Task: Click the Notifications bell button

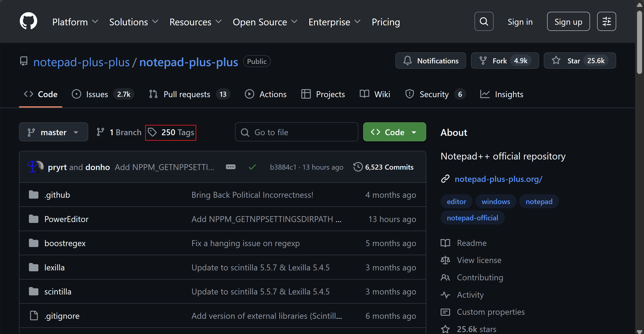Action: (430, 61)
